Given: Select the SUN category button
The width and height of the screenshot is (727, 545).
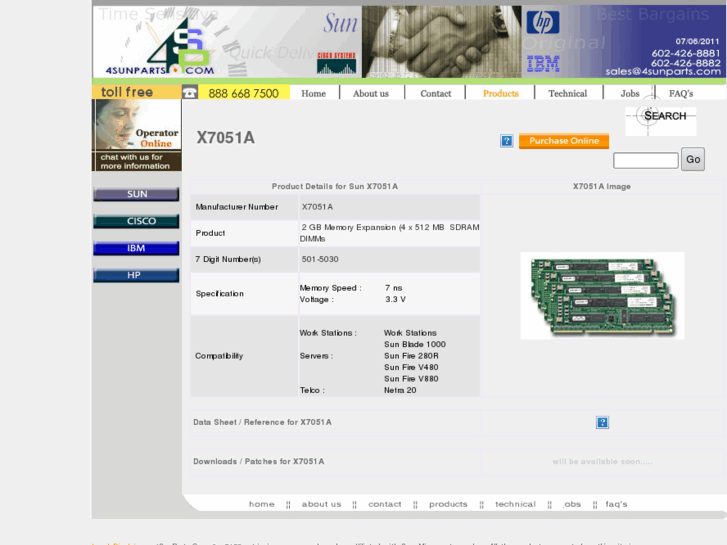Looking at the screenshot, I should pos(136,194).
